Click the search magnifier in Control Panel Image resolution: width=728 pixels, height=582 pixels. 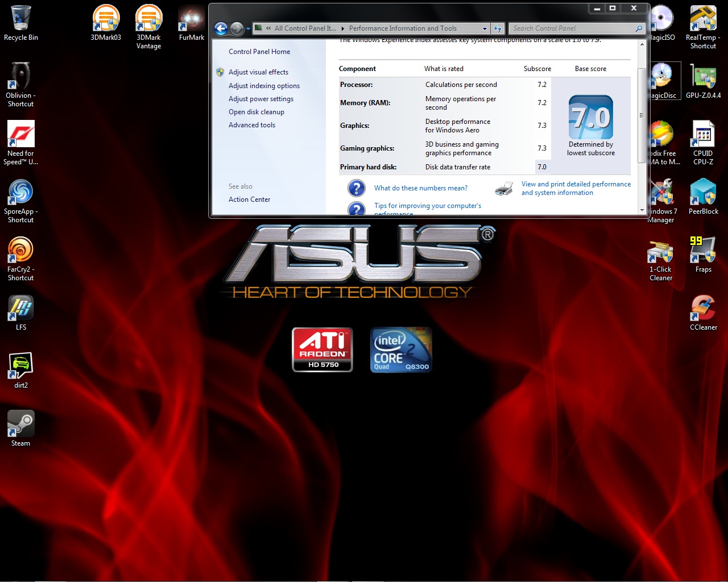(x=639, y=28)
